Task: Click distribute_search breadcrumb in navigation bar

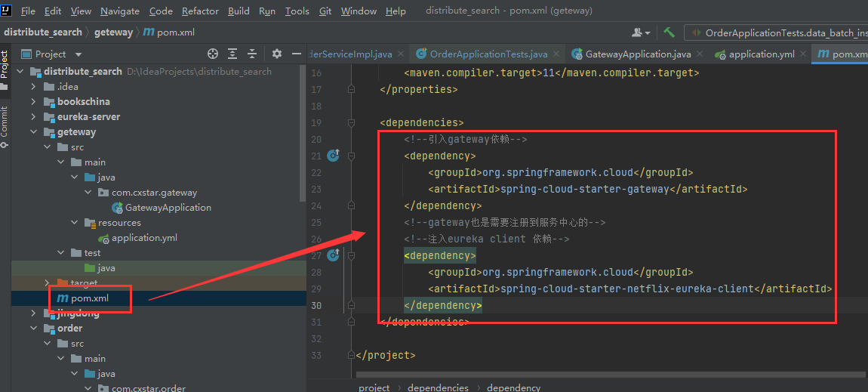Action: click(43, 32)
